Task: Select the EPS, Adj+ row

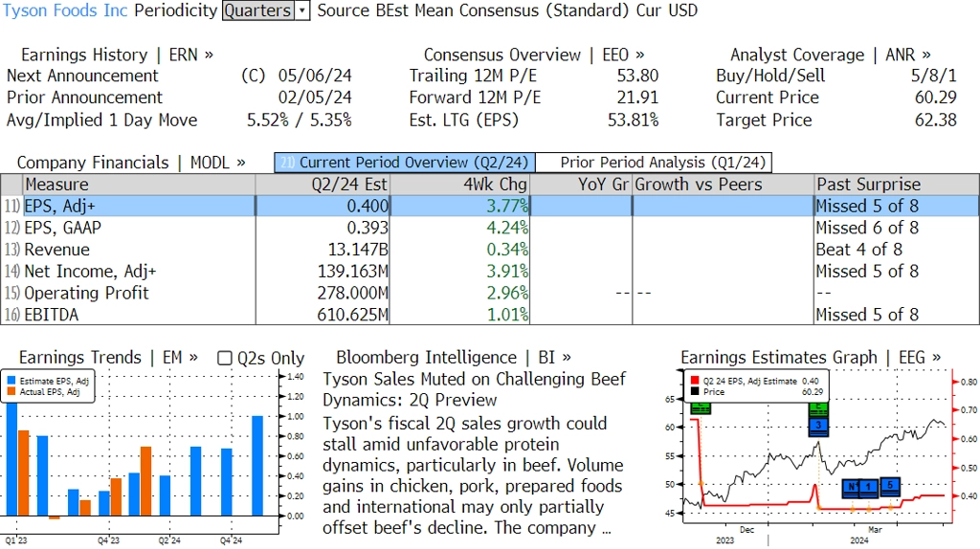Action: coord(489,206)
